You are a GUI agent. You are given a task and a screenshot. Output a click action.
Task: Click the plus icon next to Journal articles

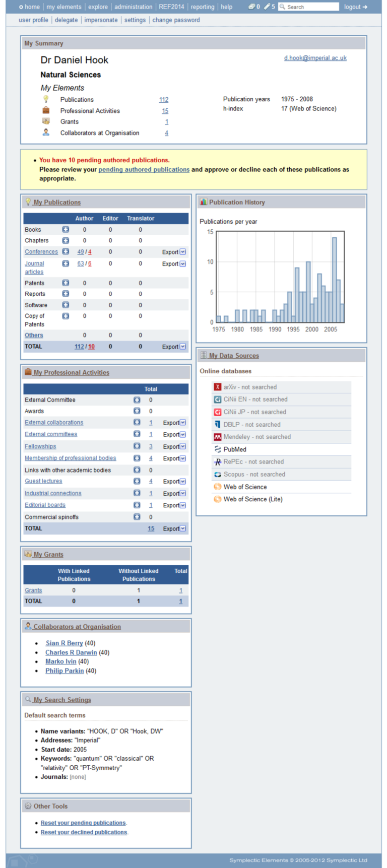(66, 263)
